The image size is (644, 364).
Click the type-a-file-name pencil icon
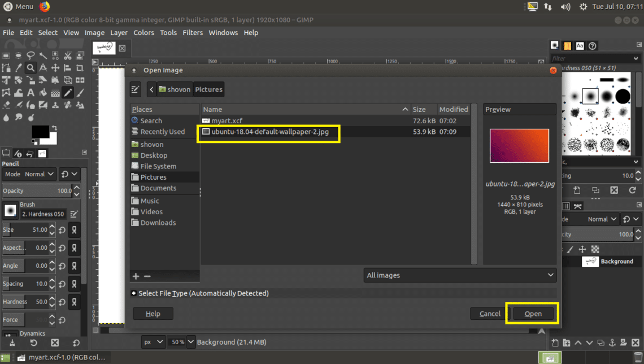coord(135,89)
